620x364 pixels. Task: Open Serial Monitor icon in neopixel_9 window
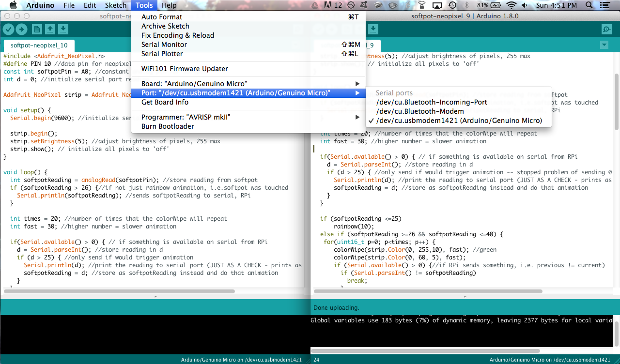(606, 29)
